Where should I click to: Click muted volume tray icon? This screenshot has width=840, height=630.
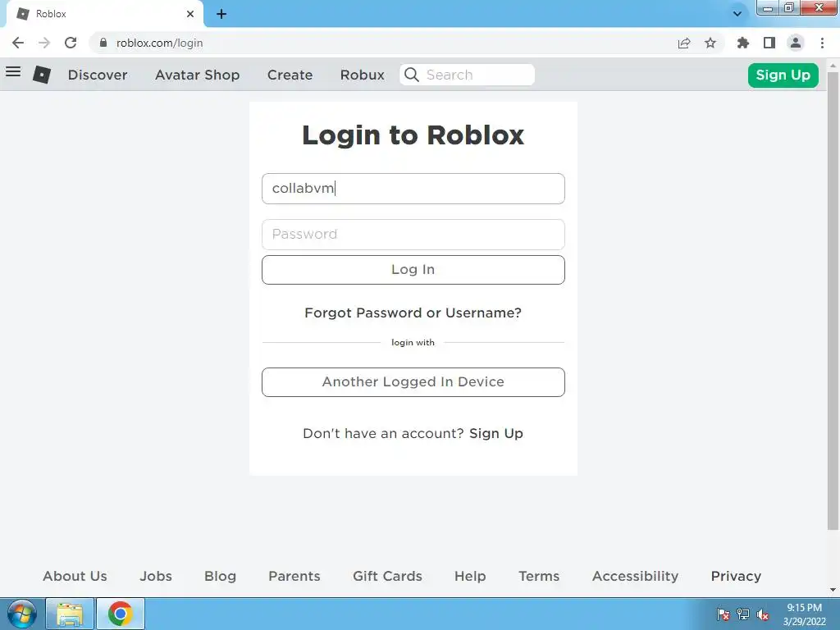[763, 614]
